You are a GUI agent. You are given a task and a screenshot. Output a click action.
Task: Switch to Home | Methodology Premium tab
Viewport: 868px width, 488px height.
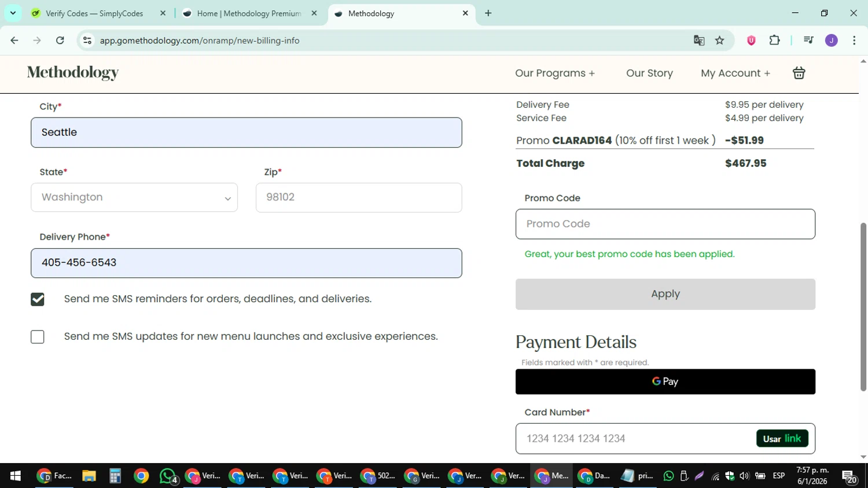(x=249, y=13)
